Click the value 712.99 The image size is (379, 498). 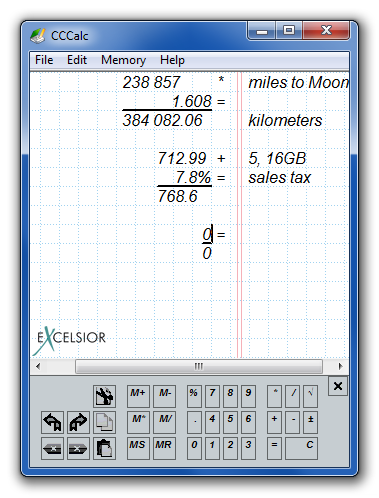[x=182, y=158]
